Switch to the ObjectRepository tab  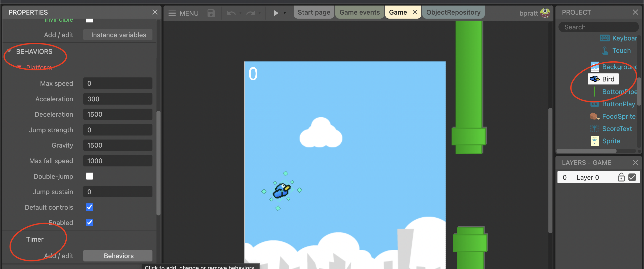(453, 12)
